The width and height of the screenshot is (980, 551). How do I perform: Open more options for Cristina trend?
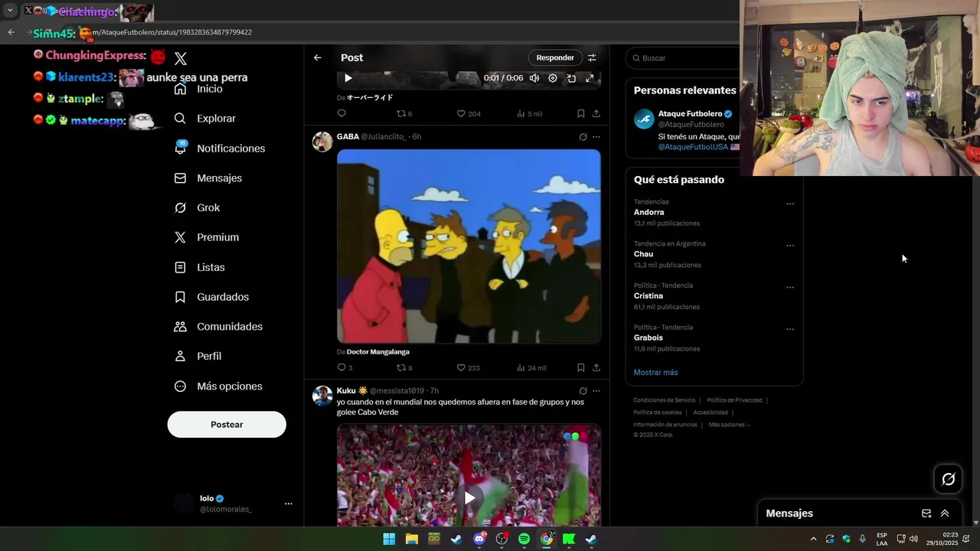[790, 288]
